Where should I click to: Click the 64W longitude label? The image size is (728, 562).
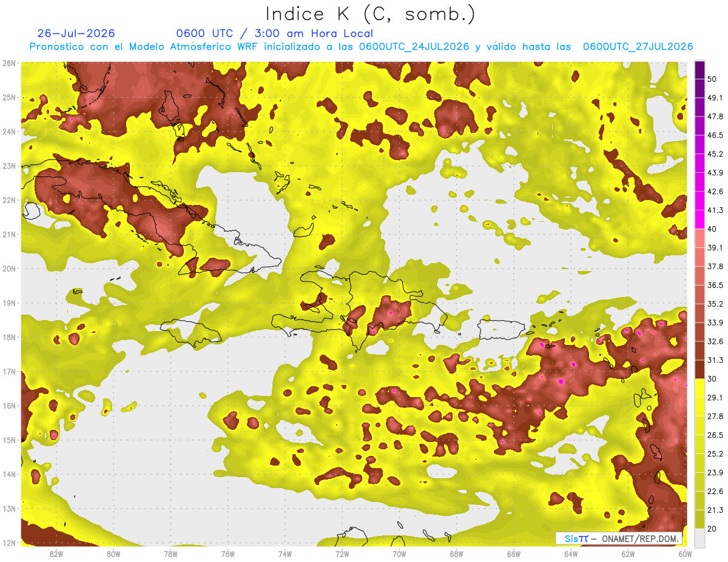tap(571, 554)
